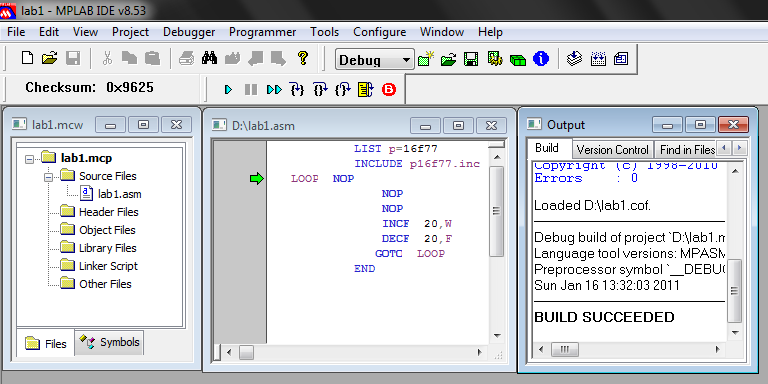Image resolution: width=768 pixels, height=384 pixels.
Task: Click the Output tabs scroll-right arrow
Action: (740, 148)
